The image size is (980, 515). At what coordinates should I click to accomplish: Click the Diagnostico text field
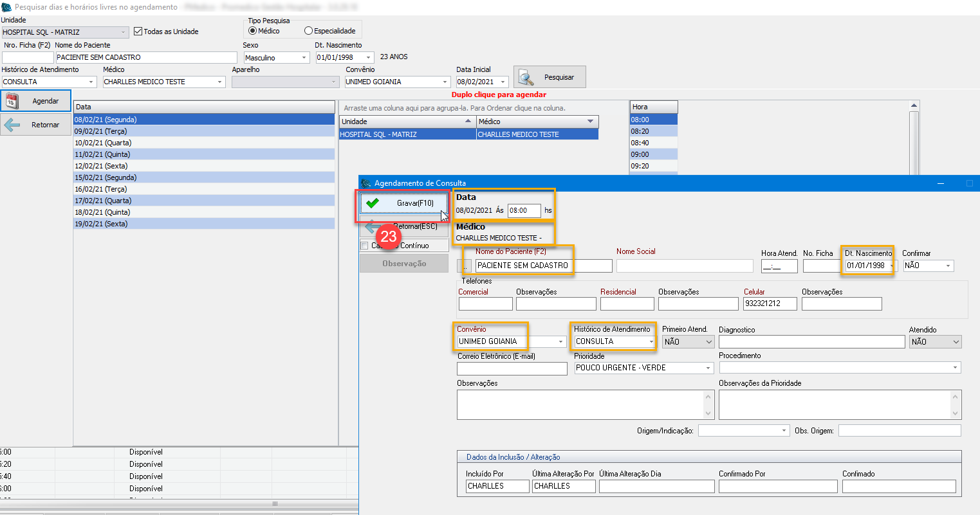pyautogui.click(x=811, y=342)
